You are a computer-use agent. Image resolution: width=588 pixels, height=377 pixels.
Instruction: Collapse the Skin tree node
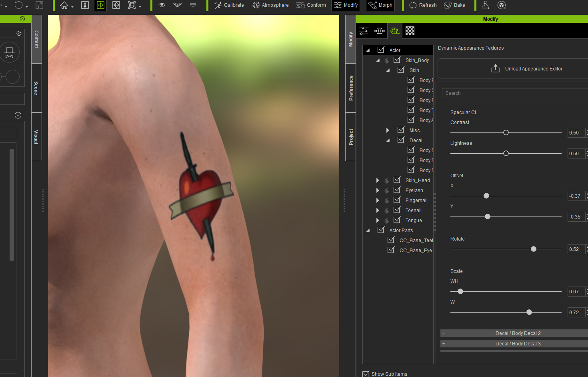388,70
